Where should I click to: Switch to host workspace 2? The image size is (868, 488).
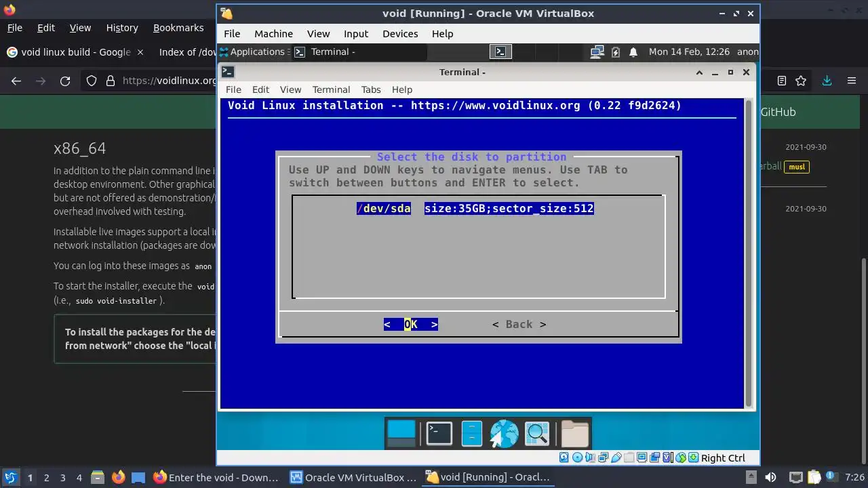pyautogui.click(x=46, y=477)
